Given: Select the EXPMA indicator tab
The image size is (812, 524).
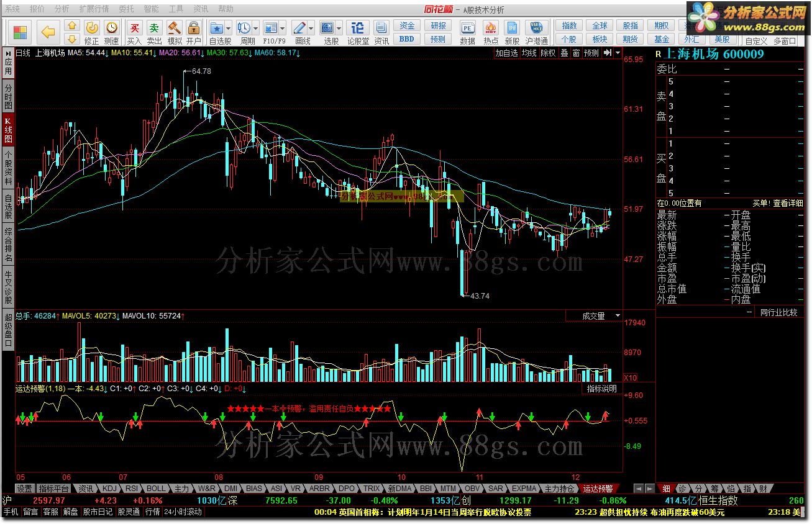Looking at the screenshot, I should pyautogui.click(x=524, y=489).
